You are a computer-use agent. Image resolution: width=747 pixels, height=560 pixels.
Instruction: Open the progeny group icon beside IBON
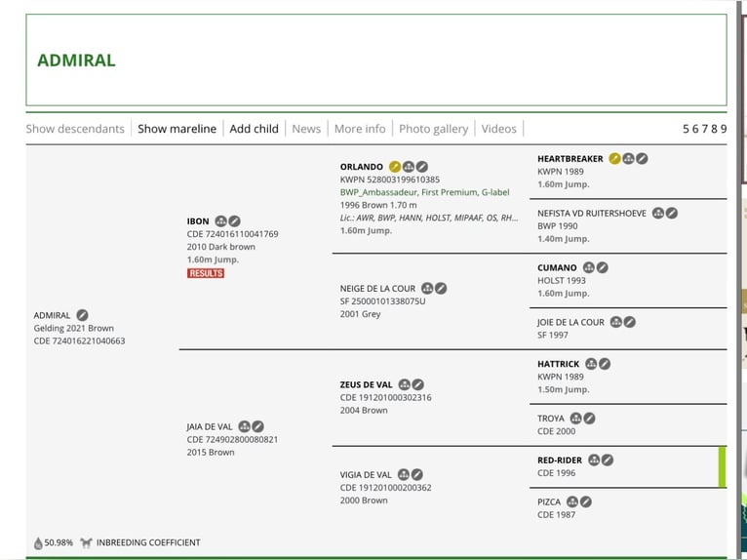click(220, 221)
